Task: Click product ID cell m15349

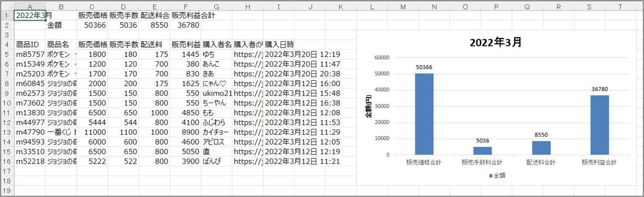Action: tap(30, 64)
